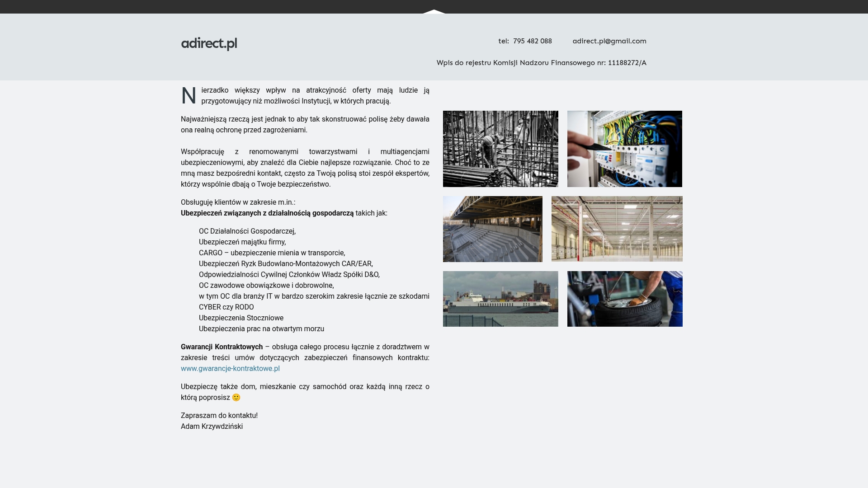The width and height of the screenshot is (868, 488).
Task: Open the construction rebar worker photo
Action: pos(500,149)
